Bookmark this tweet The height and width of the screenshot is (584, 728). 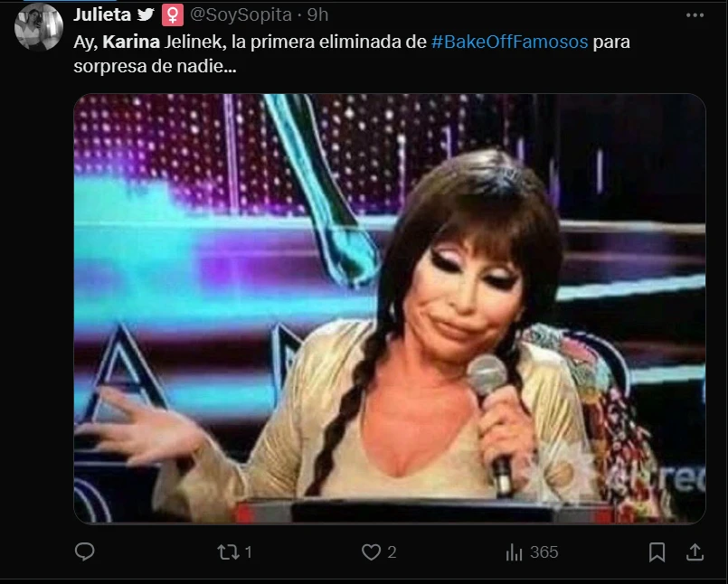click(657, 552)
